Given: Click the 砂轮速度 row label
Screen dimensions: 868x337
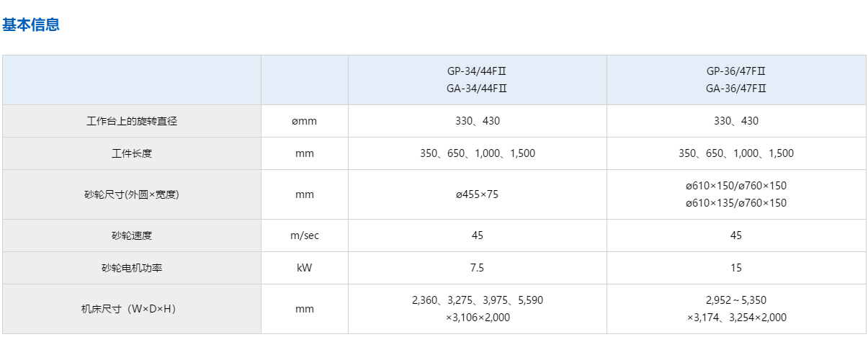Looking at the screenshot, I should click(132, 235).
